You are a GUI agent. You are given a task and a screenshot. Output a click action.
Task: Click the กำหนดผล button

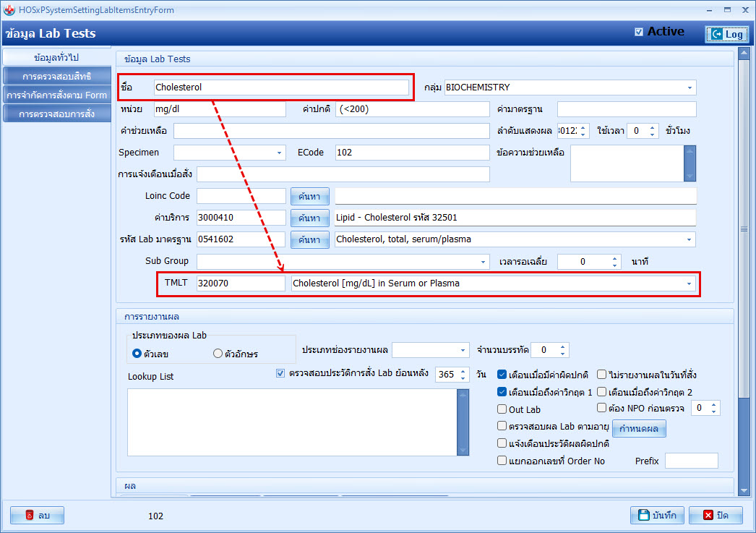pos(639,428)
